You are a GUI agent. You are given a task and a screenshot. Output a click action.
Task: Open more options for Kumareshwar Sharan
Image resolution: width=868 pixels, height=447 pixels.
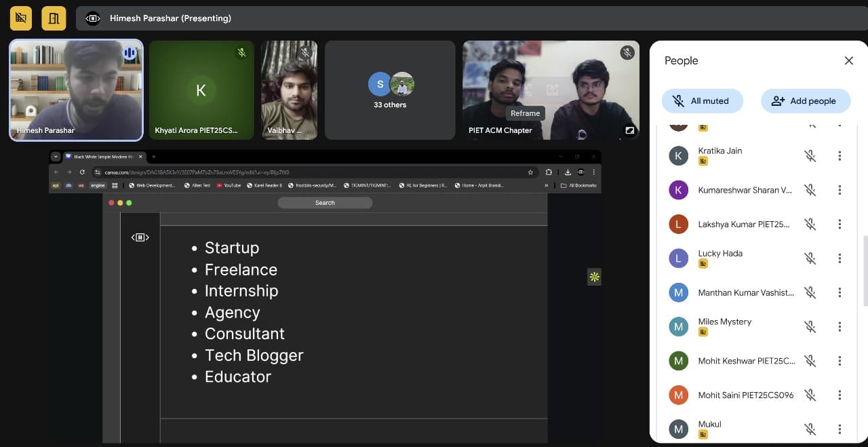coord(840,190)
